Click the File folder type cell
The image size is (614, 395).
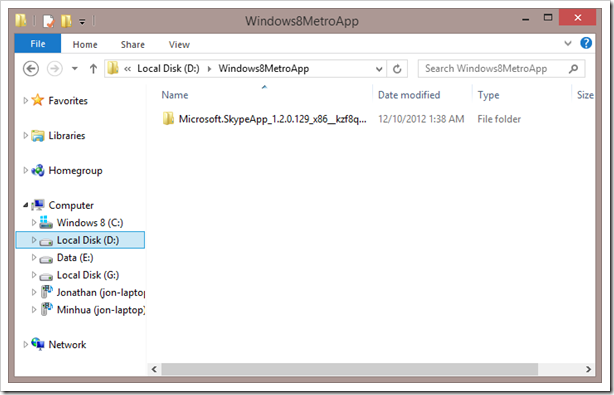tap(499, 119)
